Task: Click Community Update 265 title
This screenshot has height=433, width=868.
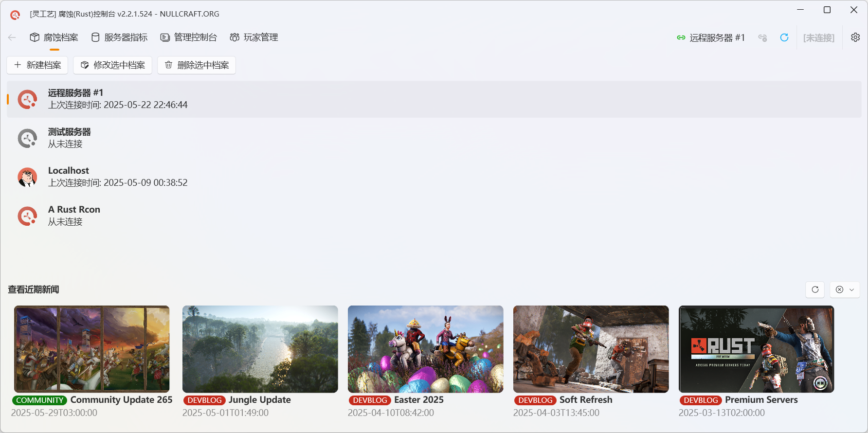Action: click(x=122, y=400)
